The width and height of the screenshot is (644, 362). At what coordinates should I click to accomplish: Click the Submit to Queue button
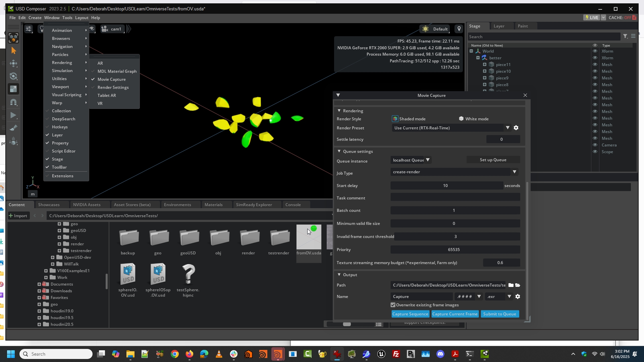(x=499, y=314)
